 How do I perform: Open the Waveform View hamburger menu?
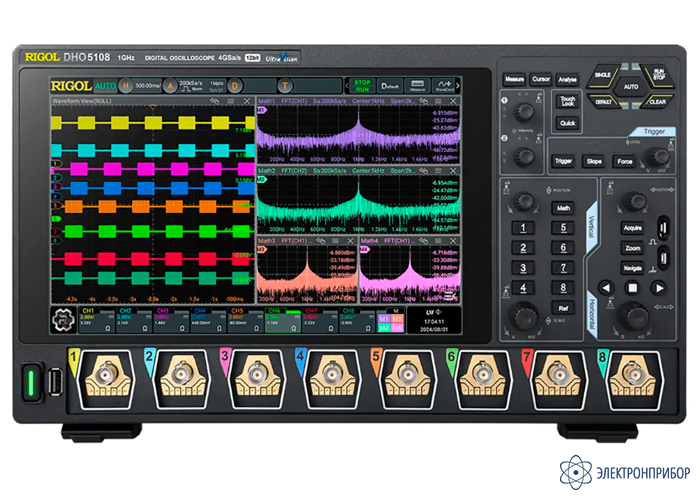point(230,101)
